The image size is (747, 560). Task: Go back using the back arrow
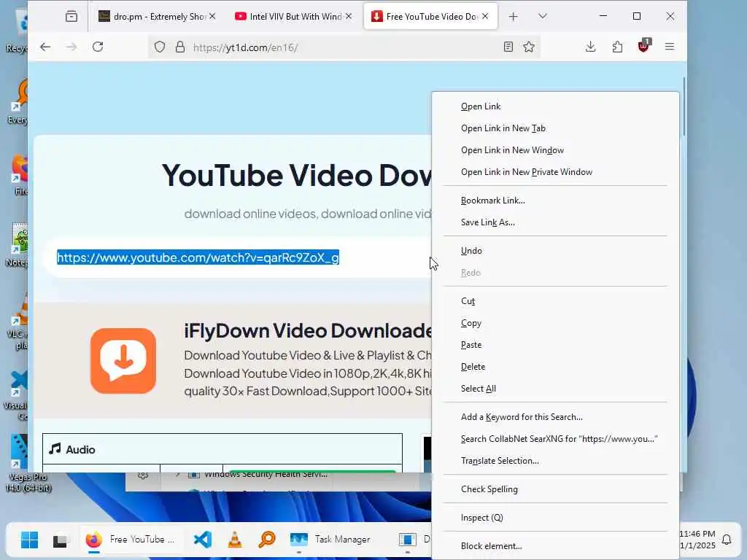(x=45, y=47)
